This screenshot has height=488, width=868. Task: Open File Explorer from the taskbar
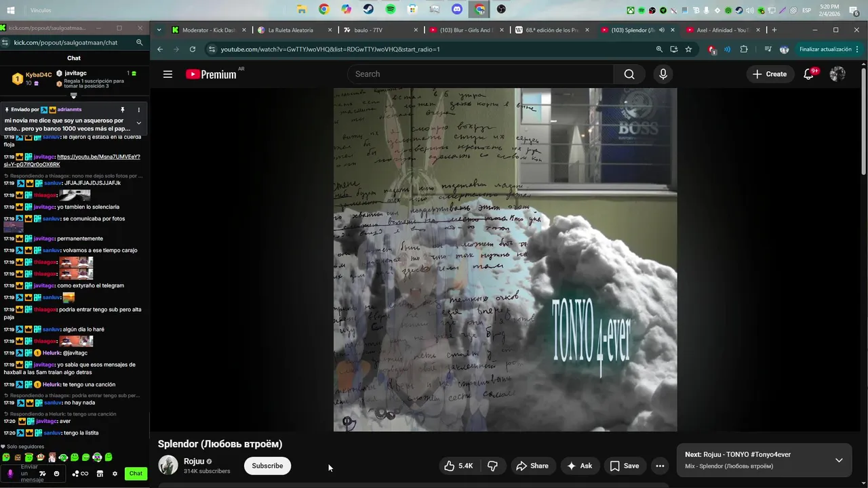[x=302, y=9]
